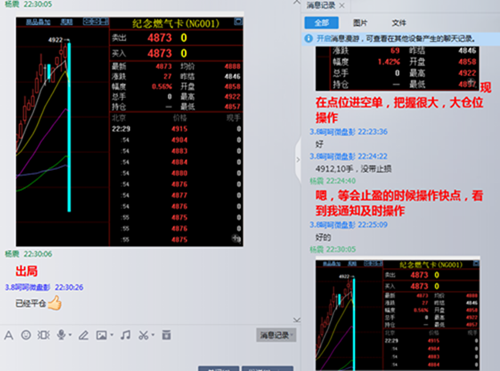This screenshot has width=500, height=371.
Task: Close the 消息记录 panel tab
Action: (x=342, y=5)
